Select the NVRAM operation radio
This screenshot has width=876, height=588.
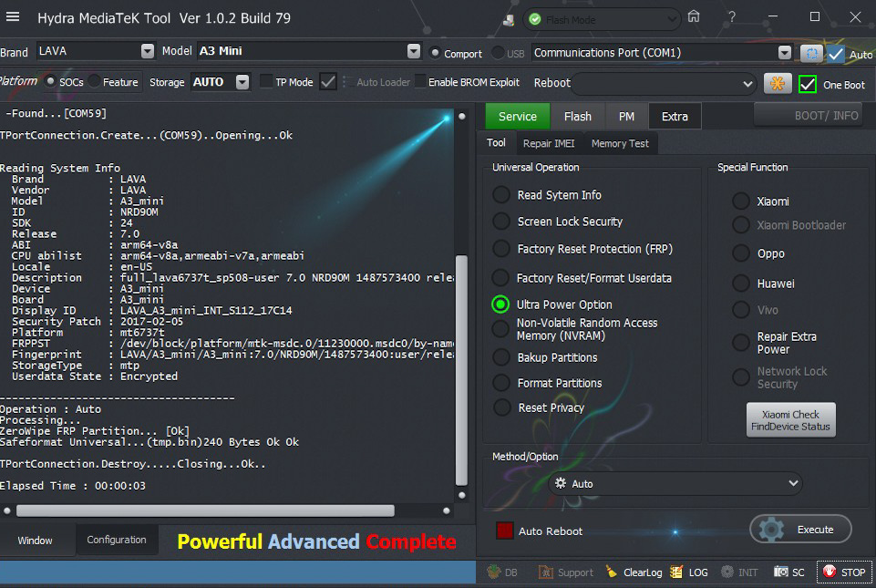click(x=500, y=329)
